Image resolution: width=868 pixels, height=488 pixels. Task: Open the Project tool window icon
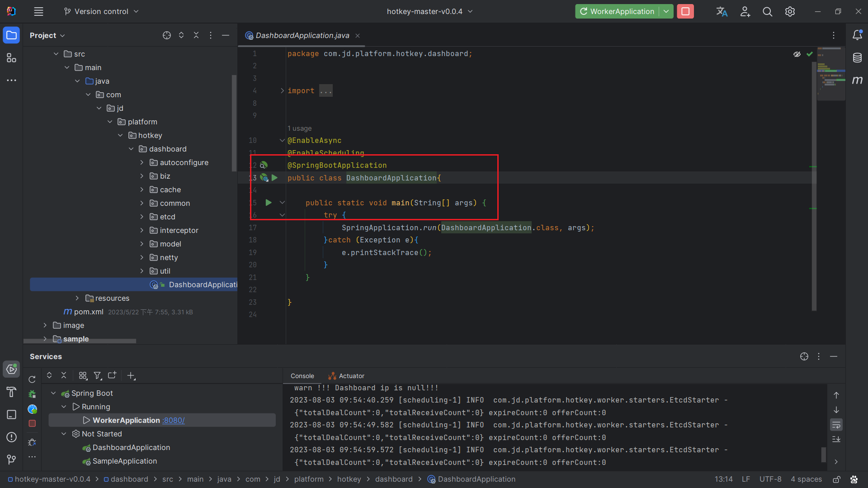tap(11, 35)
